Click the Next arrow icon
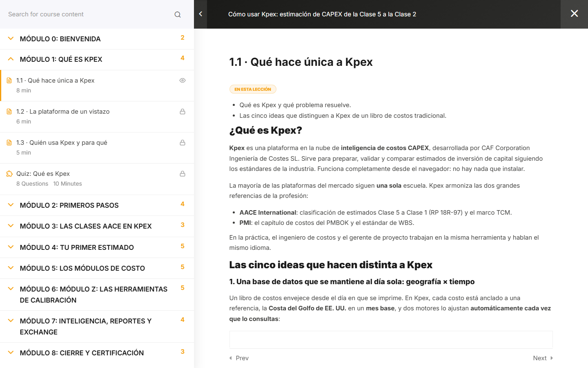 pos(552,358)
